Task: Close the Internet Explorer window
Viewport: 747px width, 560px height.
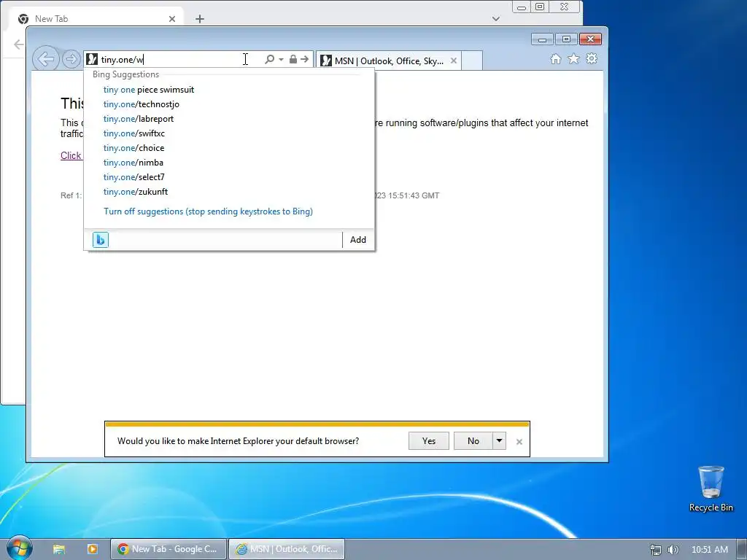Action: pyautogui.click(x=590, y=39)
